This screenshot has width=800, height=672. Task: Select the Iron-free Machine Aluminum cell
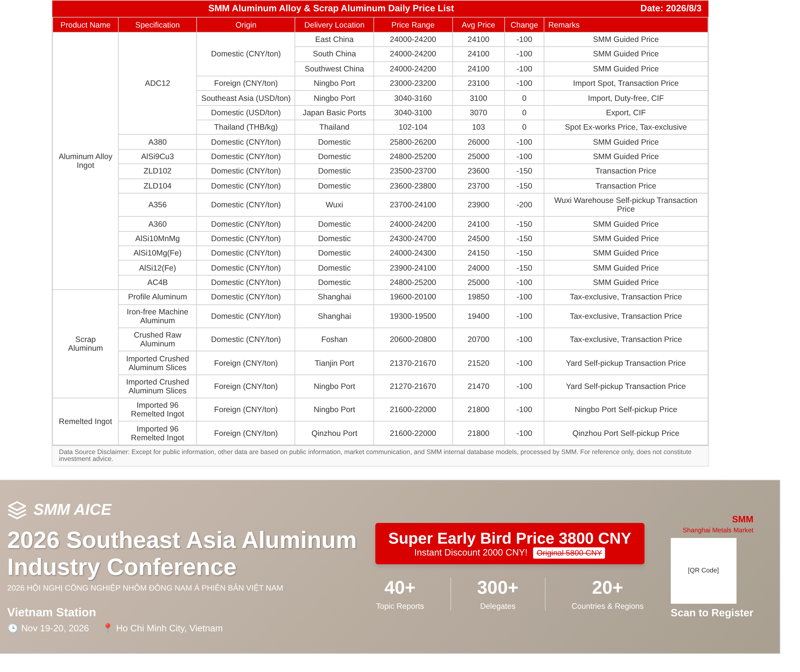pos(157,316)
